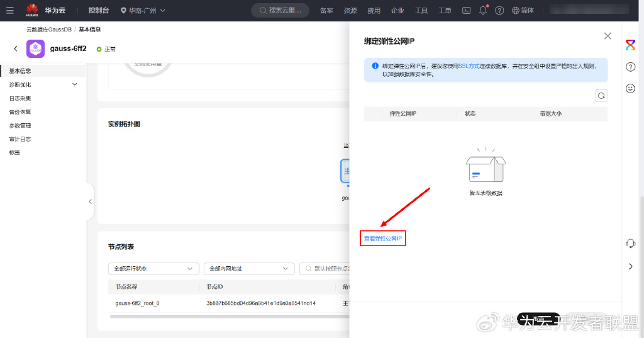Open 参数管理 in sidebar
644x338 pixels.
20,125
